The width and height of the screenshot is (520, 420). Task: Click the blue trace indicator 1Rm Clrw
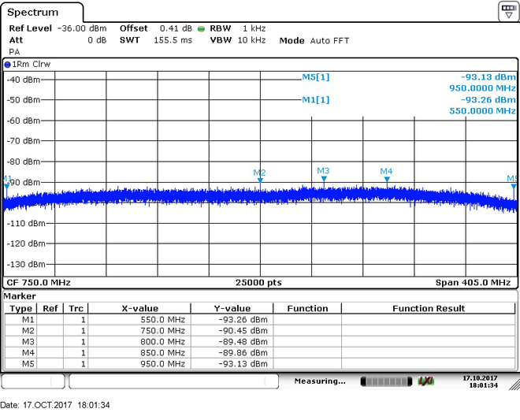coord(28,65)
